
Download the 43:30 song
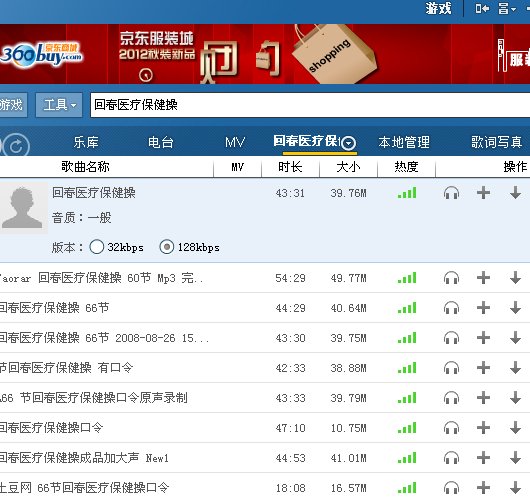tap(515, 337)
